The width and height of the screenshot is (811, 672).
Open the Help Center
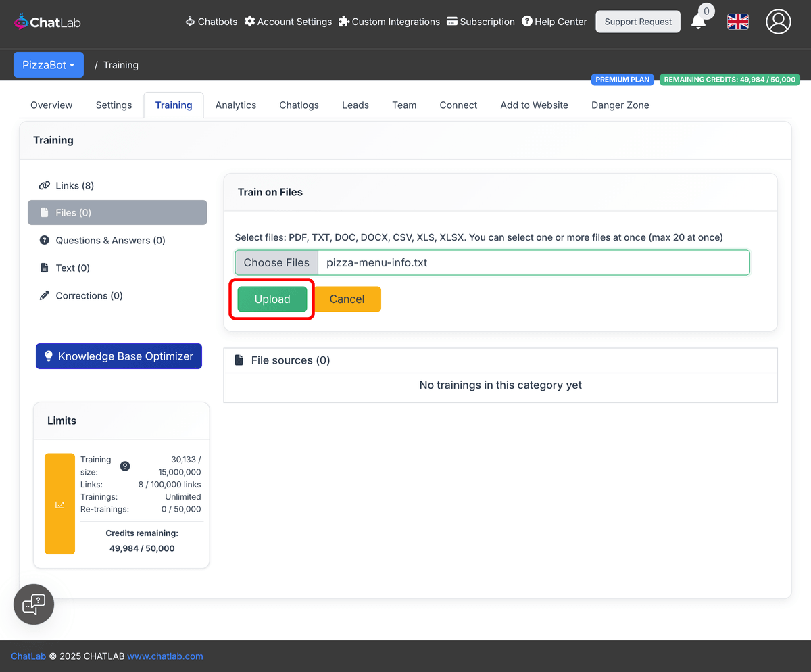point(554,22)
